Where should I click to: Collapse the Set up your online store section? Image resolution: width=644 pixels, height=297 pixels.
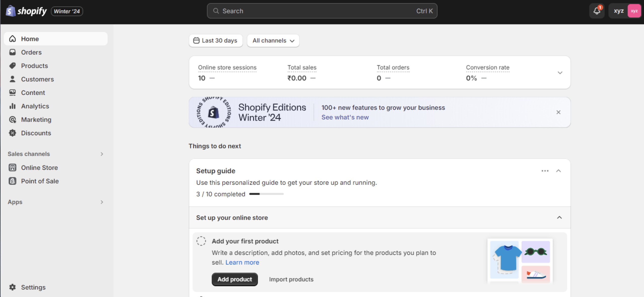pos(559,217)
